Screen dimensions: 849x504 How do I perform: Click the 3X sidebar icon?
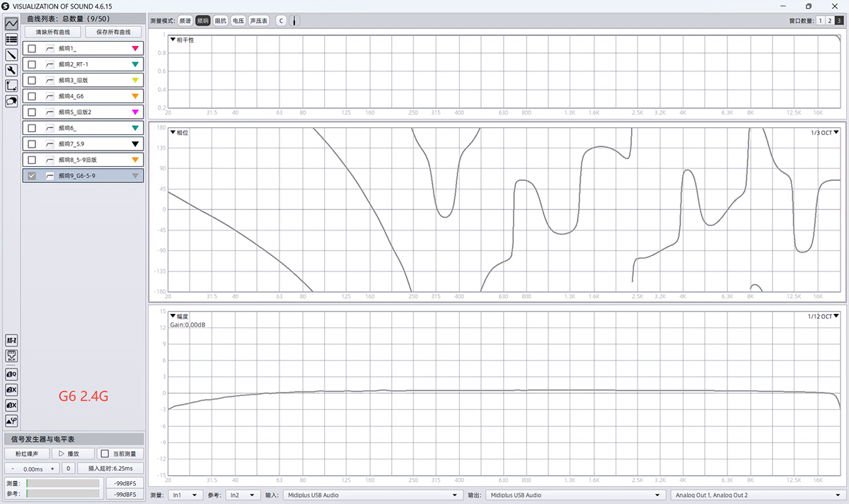pyautogui.click(x=11, y=405)
